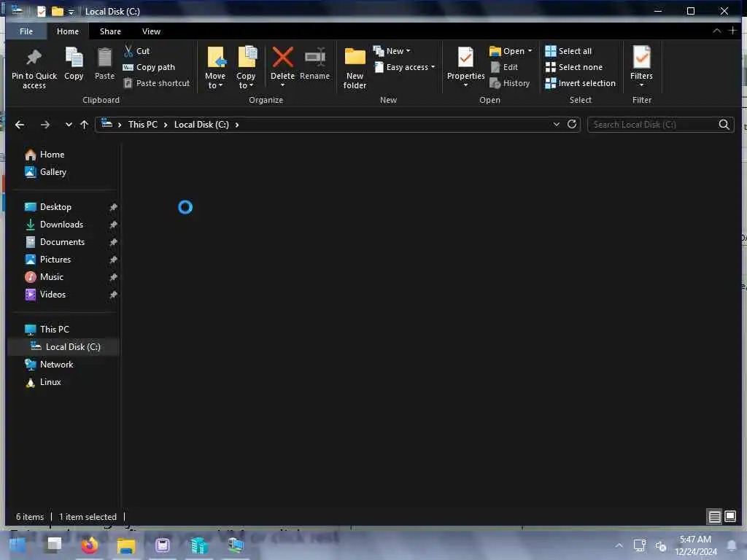The height and width of the screenshot is (560, 747).
Task: Click This PC in the breadcrumb
Action: pyautogui.click(x=142, y=125)
